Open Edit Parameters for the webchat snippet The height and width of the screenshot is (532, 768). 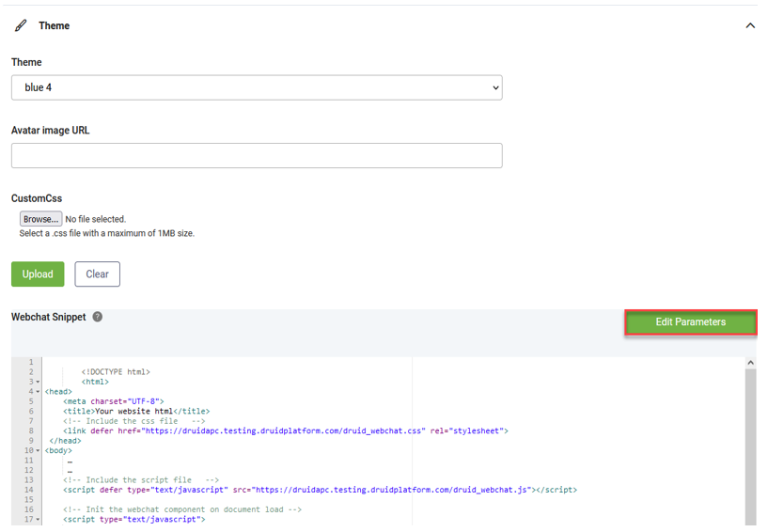(x=690, y=322)
